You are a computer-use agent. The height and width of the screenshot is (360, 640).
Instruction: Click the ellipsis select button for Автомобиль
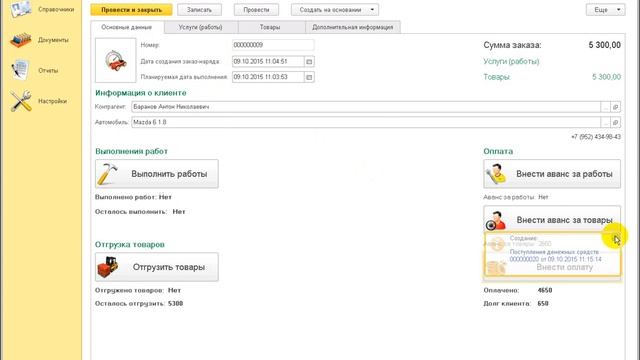click(x=605, y=122)
